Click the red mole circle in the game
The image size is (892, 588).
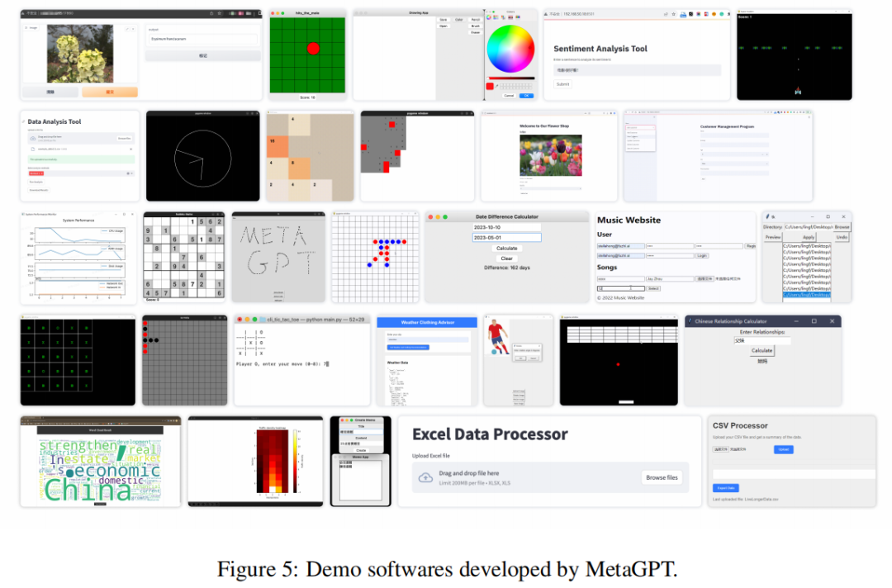click(313, 49)
